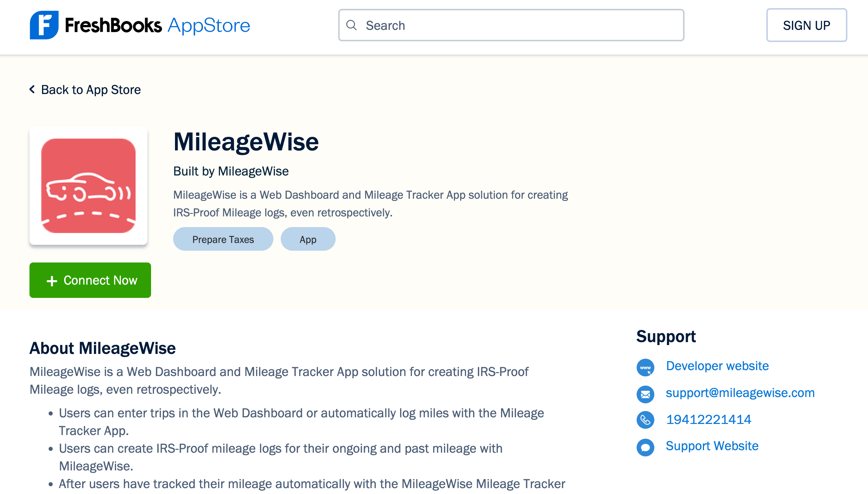Image resolution: width=868 pixels, height=494 pixels.
Task: Click the search magnifier icon
Action: [x=352, y=25]
